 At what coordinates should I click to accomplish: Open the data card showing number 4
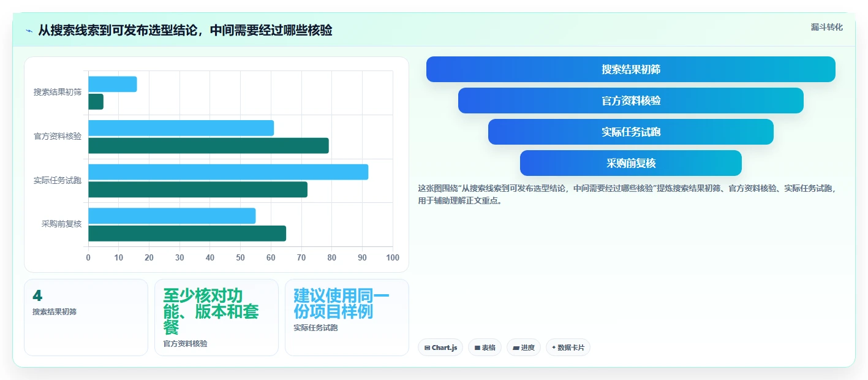[x=86, y=317]
